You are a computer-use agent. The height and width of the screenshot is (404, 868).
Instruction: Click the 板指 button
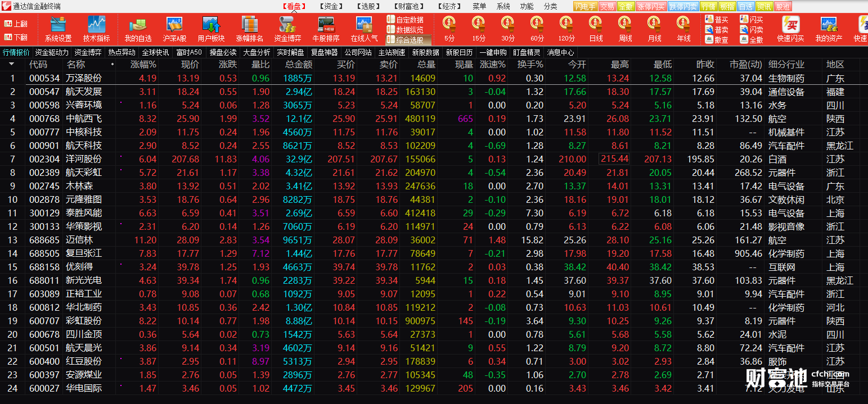727,7
